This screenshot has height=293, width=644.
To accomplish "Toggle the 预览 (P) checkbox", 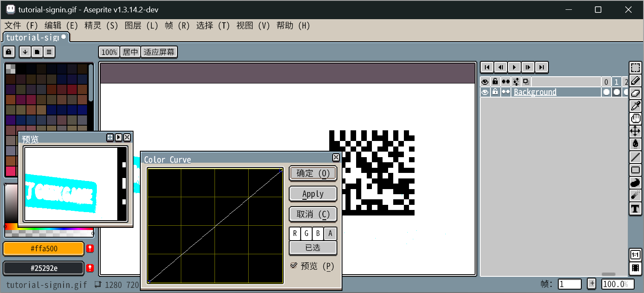I will pyautogui.click(x=294, y=266).
